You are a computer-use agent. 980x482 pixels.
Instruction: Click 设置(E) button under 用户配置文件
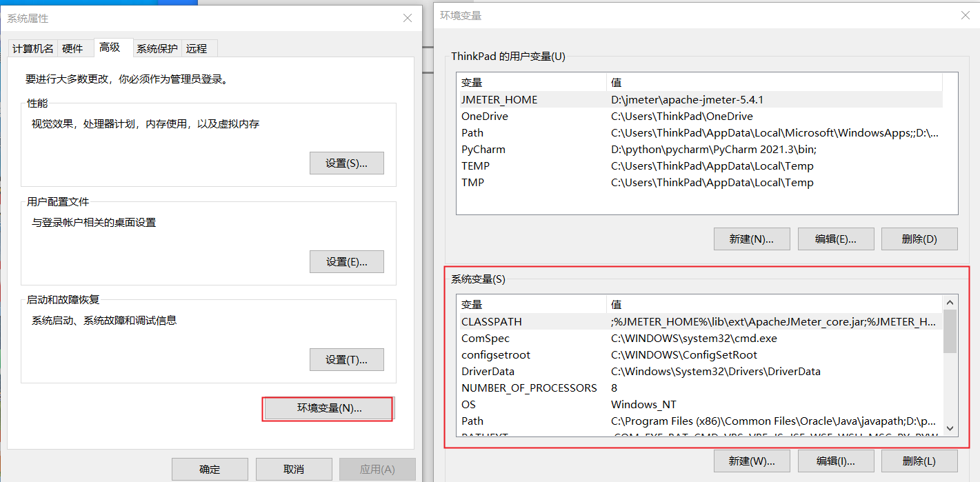pos(346,262)
